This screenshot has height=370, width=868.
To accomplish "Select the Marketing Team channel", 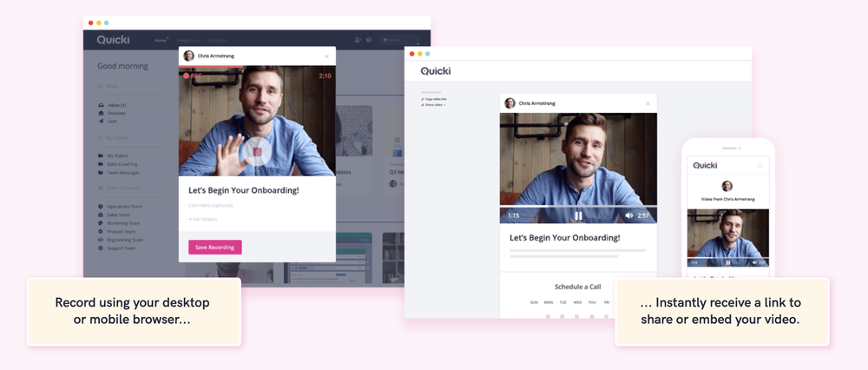I will tap(117, 223).
